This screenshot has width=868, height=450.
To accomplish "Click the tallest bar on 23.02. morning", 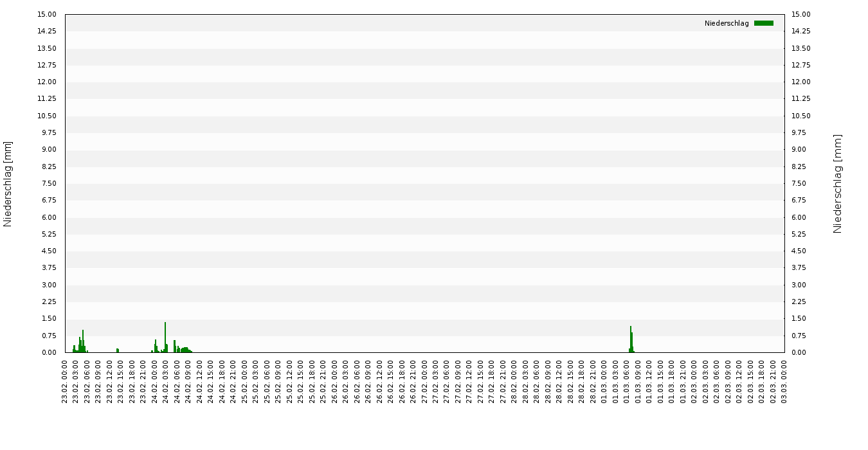I will (x=83, y=341).
